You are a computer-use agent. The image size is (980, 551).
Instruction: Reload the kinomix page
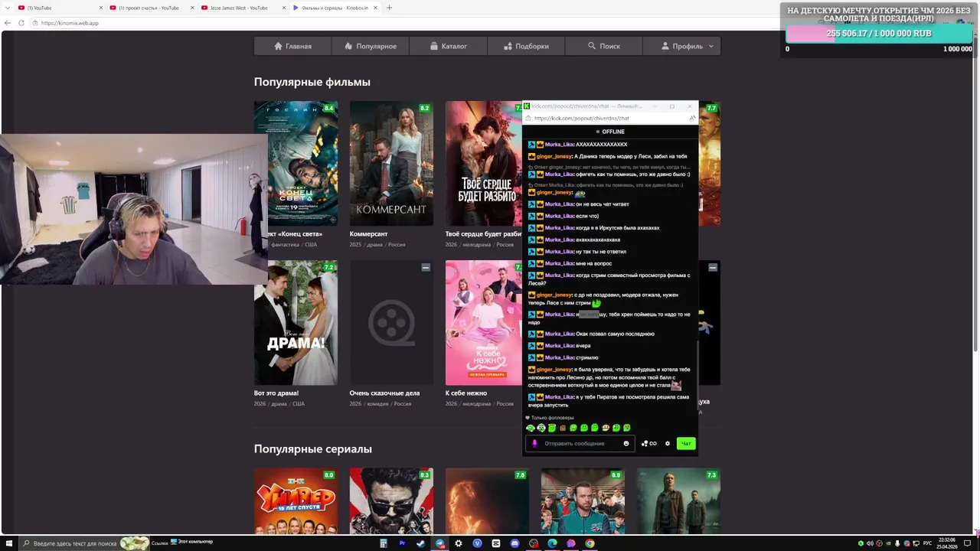pos(21,23)
